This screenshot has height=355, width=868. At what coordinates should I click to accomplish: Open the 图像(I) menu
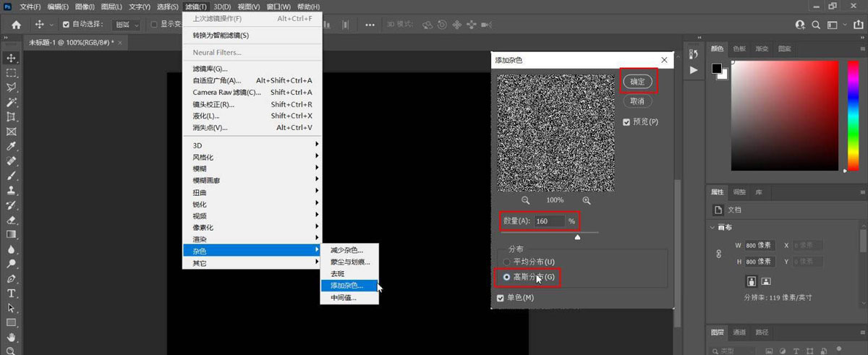coord(85,7)
